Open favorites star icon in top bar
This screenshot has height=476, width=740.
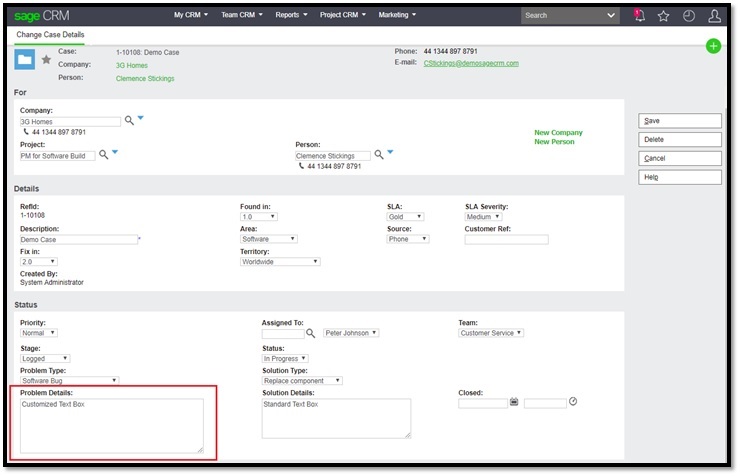click(x=663, y=16)
